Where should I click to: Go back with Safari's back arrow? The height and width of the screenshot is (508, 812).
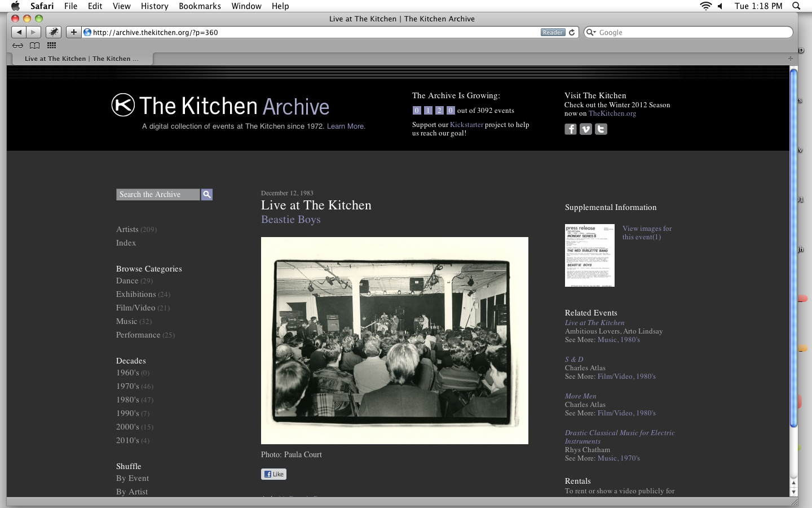click(19, 32)
